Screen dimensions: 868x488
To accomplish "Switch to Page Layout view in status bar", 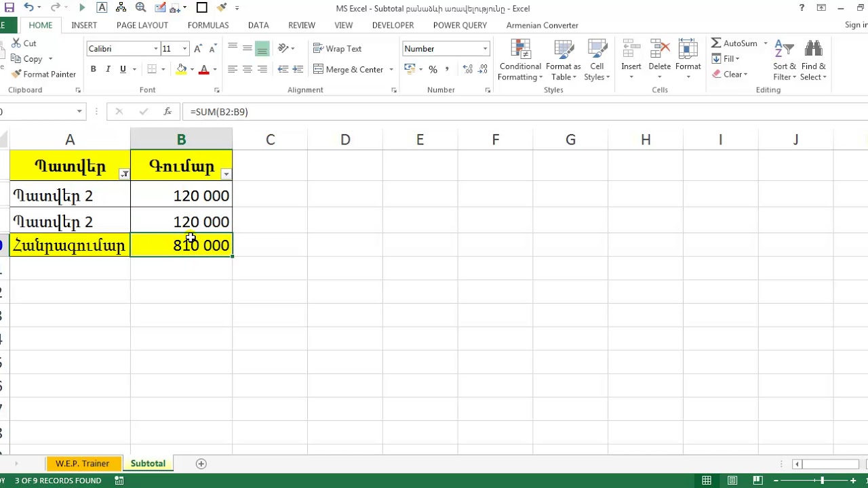I will [x=732, y=481].
